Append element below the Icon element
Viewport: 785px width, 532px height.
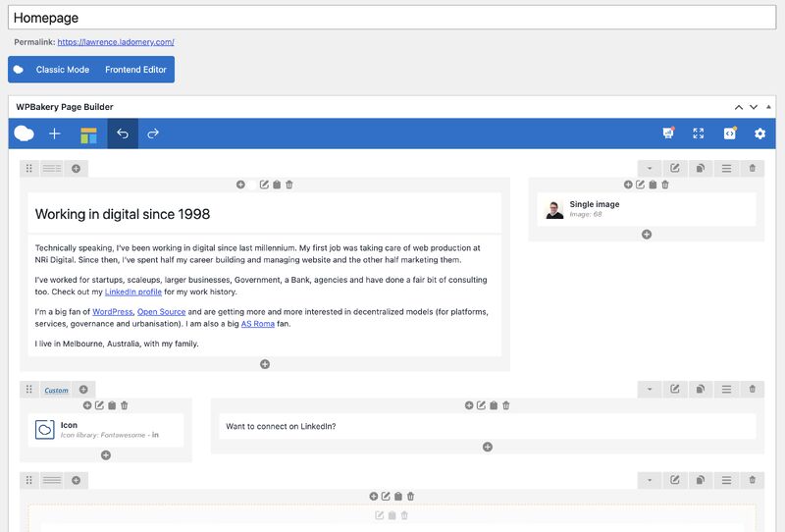point(106,455)
